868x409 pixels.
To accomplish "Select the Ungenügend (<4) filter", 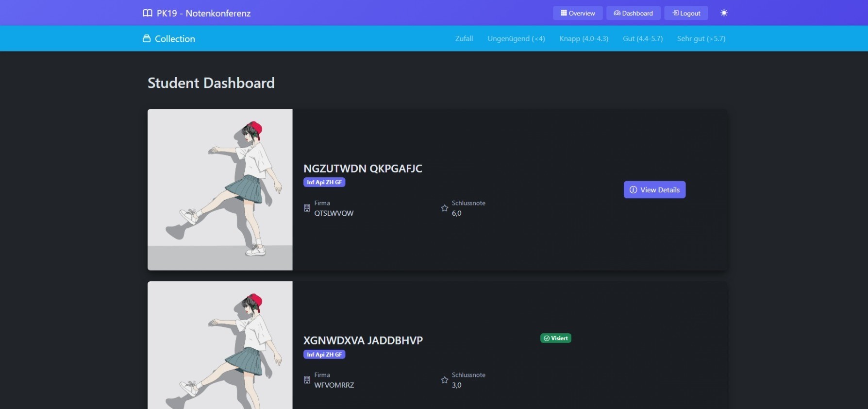I will [x=516, y=38].
